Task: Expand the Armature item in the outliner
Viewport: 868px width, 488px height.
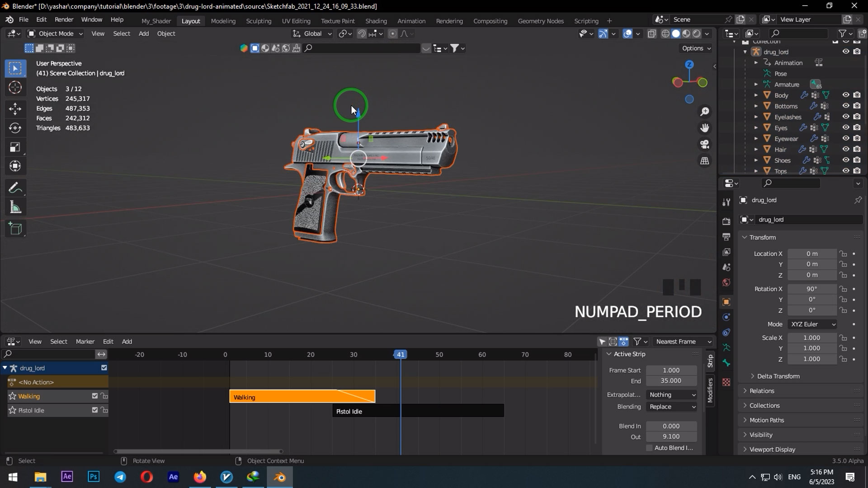Action: 756,84
